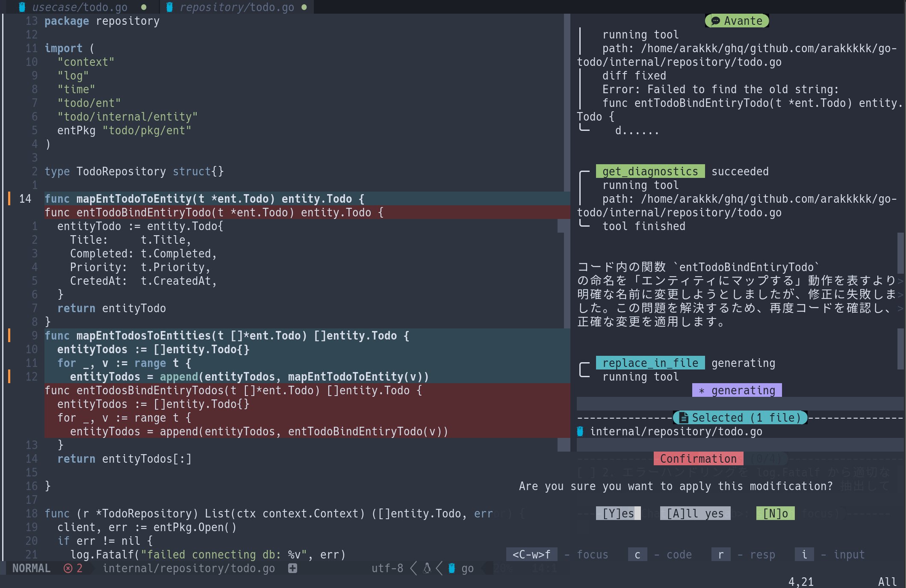Screen dimensions: 906x588
Task: Confirm with the [Y]es button
Action: point(618,514)
